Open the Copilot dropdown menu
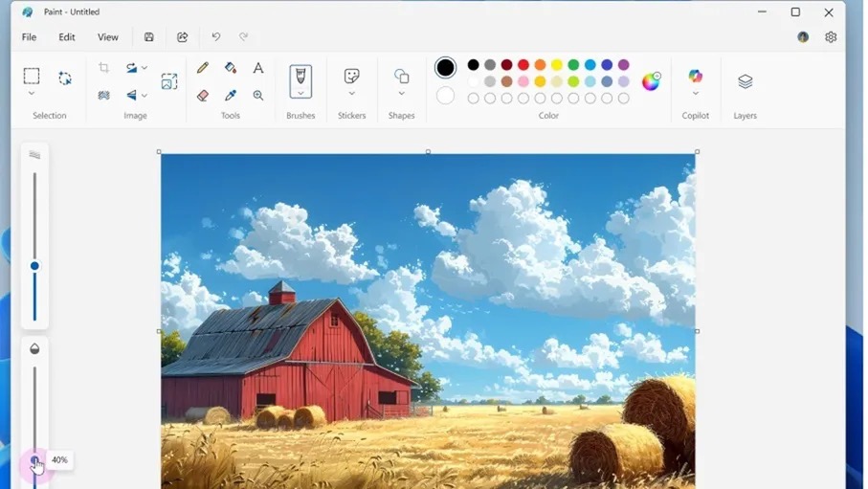Screen dimensions: 868x489 coord(695,94)
